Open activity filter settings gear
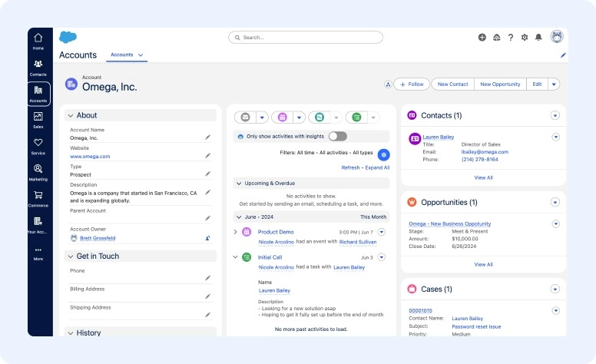This screenshot has width=596, height=364. point(383,154)
